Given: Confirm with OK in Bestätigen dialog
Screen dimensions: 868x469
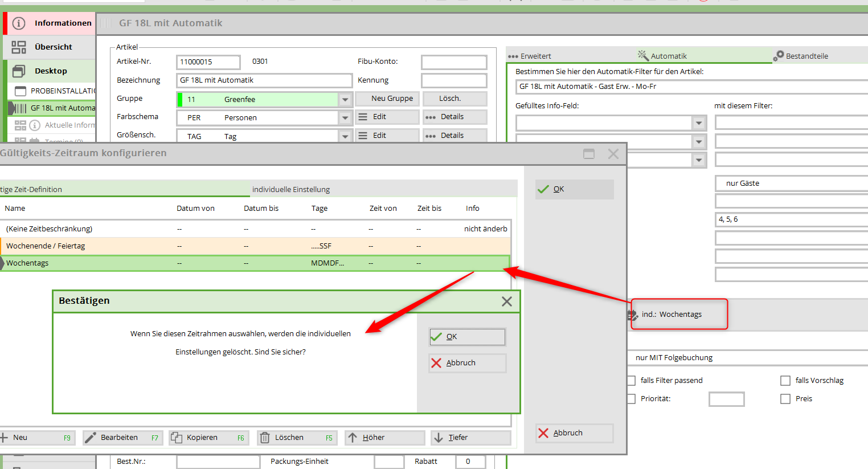Looking at the screenshot, I should 468,337.
